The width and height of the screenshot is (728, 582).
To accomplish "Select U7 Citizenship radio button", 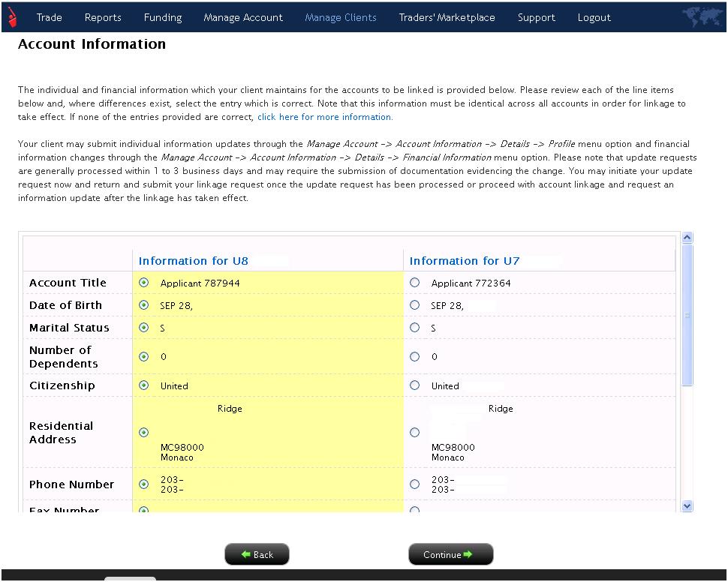I will 414,385.
